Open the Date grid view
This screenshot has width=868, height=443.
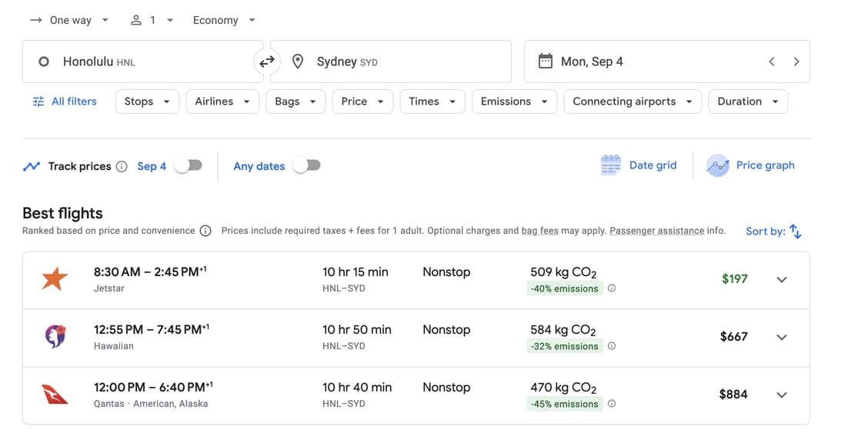pos(639,165)
